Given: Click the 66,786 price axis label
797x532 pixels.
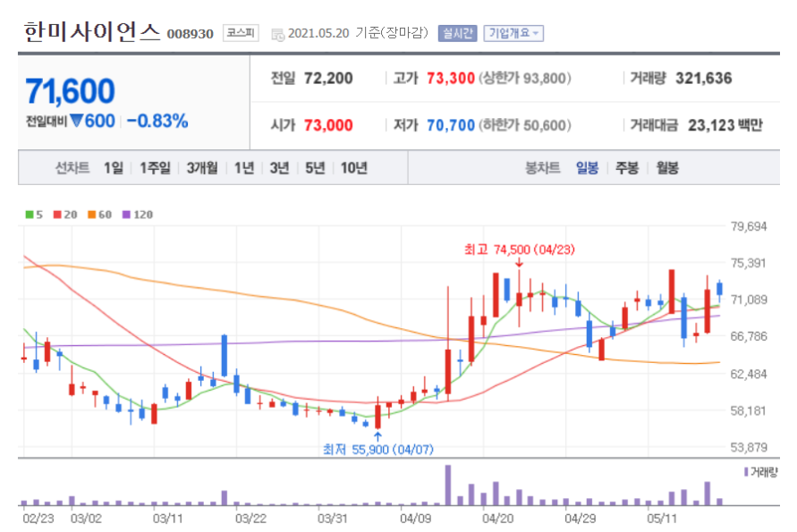Looking at the screenshot, I should pyautogui.click(x=748, y=336).
